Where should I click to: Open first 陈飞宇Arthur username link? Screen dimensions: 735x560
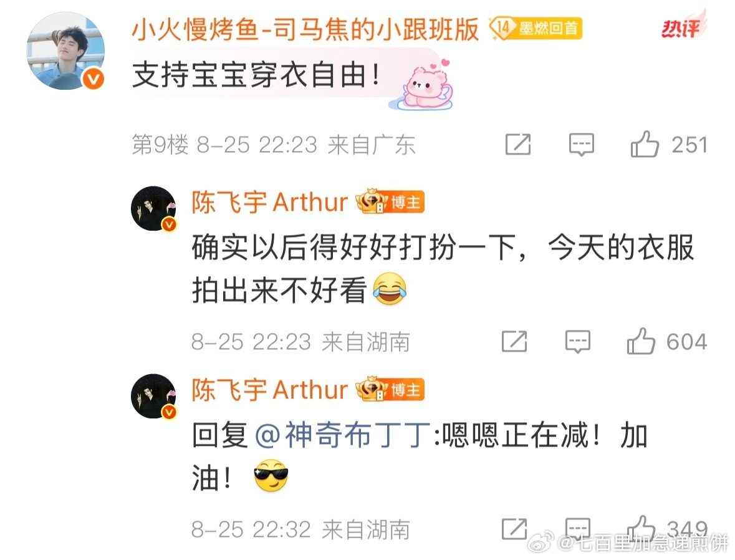[x=269, y=203]
